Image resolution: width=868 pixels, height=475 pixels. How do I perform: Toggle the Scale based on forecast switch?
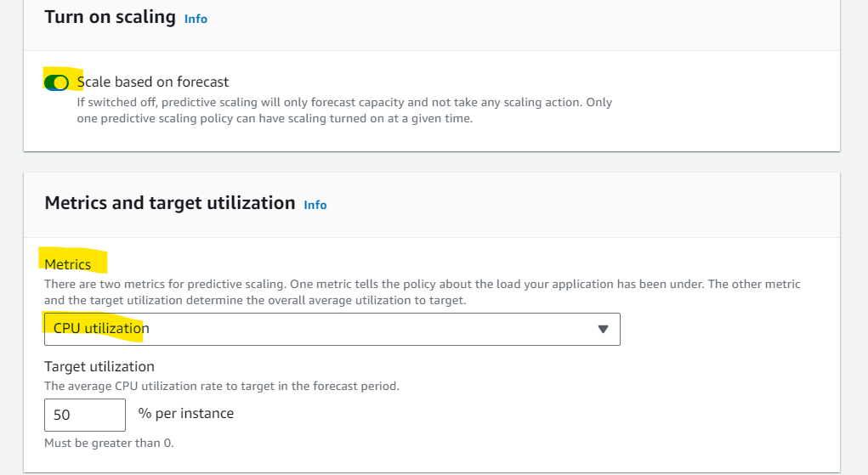pyautogui.click(x=56, y=82)
